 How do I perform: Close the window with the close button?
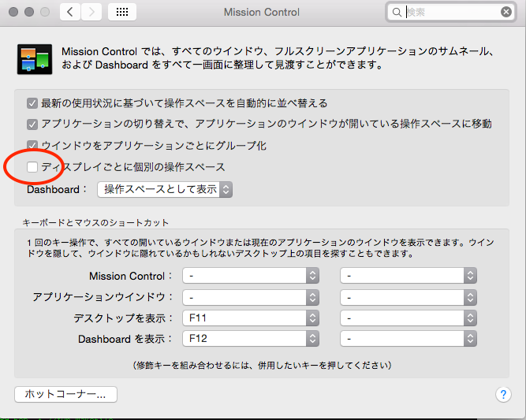coord(13,12)
